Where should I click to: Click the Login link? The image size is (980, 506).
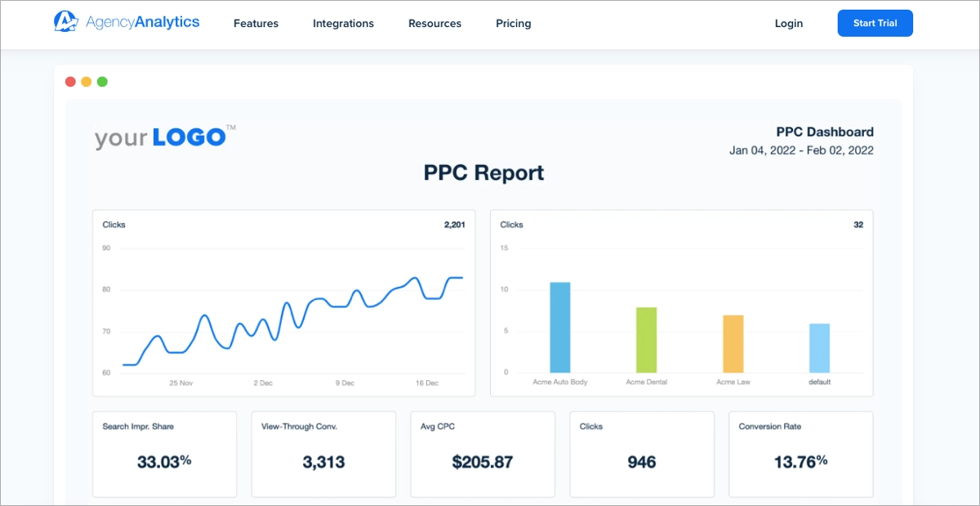pos(788,23)
